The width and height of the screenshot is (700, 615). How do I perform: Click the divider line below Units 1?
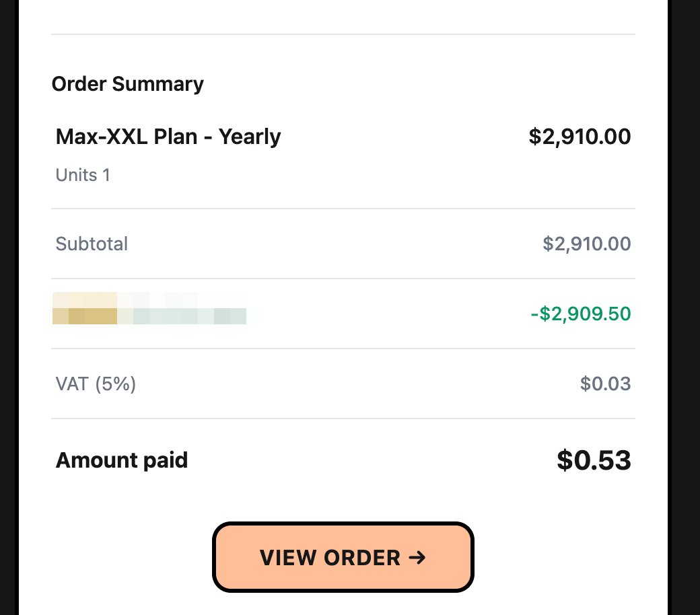[343, 209]
